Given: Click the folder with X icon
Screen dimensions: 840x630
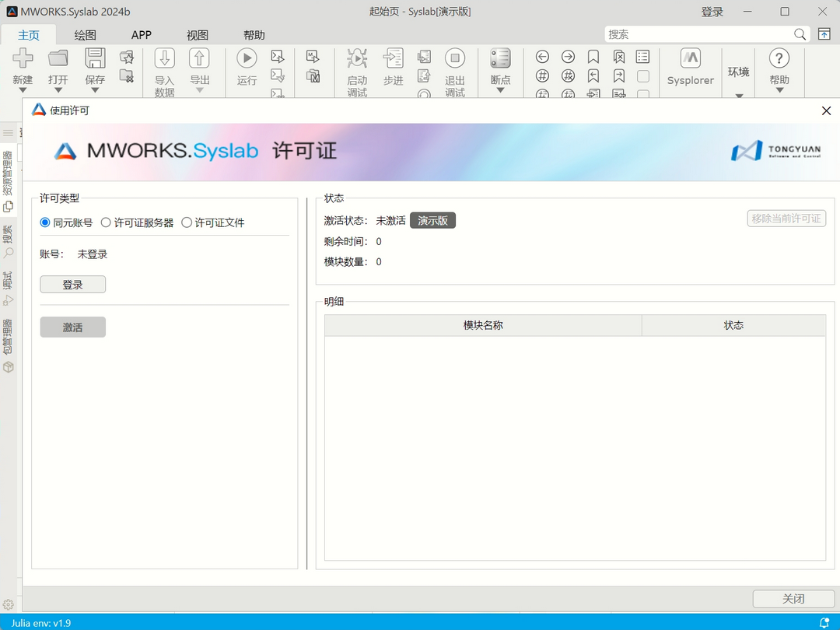Looking at the screenshot, I should (127, 75).
